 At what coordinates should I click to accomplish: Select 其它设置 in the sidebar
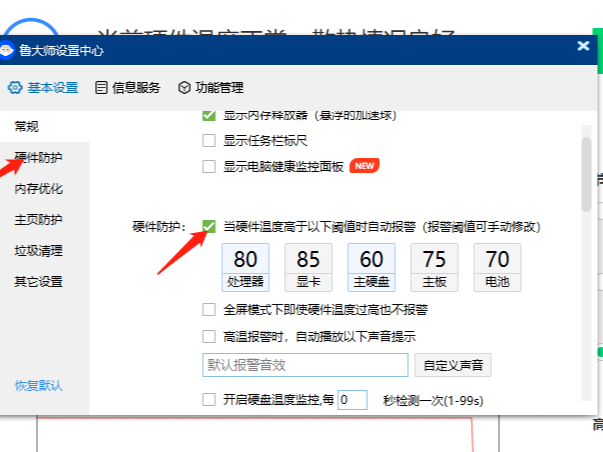click(x=38, y=282)
